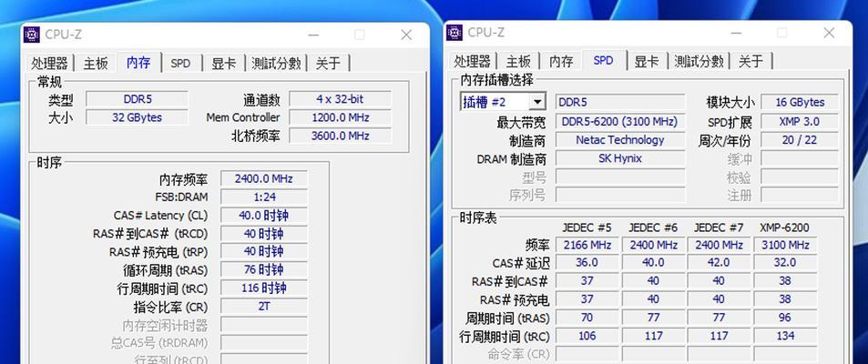
Task: Click the 96 XMP tRAS cell
Action: pyautogui.click(x=785, y=318)
